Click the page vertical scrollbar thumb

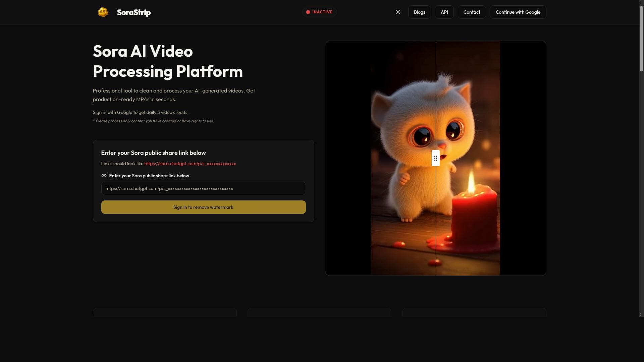(x=641, y=38)
